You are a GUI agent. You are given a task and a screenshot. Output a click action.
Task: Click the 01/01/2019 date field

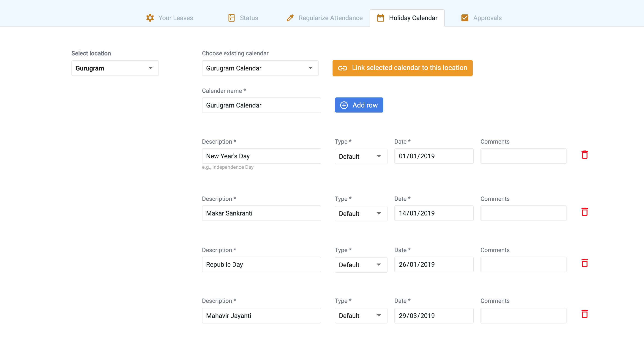(434, 156)
